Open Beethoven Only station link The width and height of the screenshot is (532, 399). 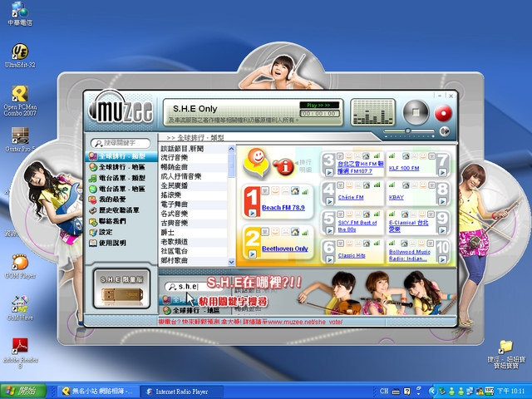(285, 249)
